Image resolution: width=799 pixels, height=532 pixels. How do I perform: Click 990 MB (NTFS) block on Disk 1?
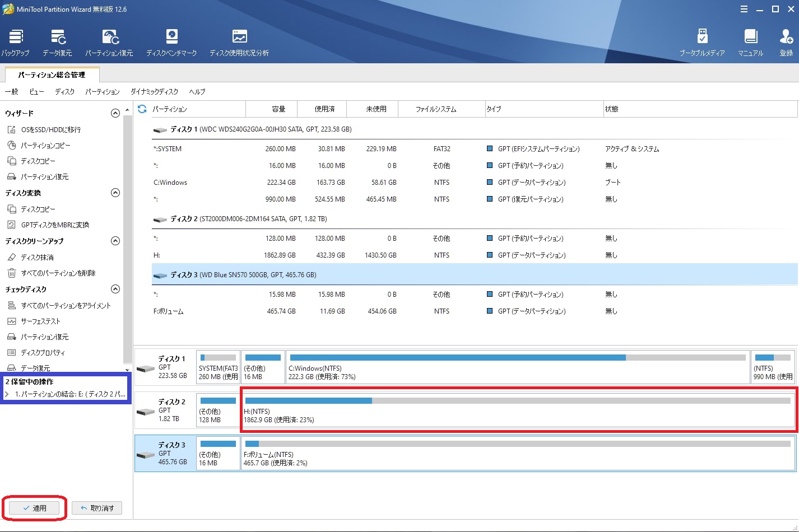tap(773, 367)
